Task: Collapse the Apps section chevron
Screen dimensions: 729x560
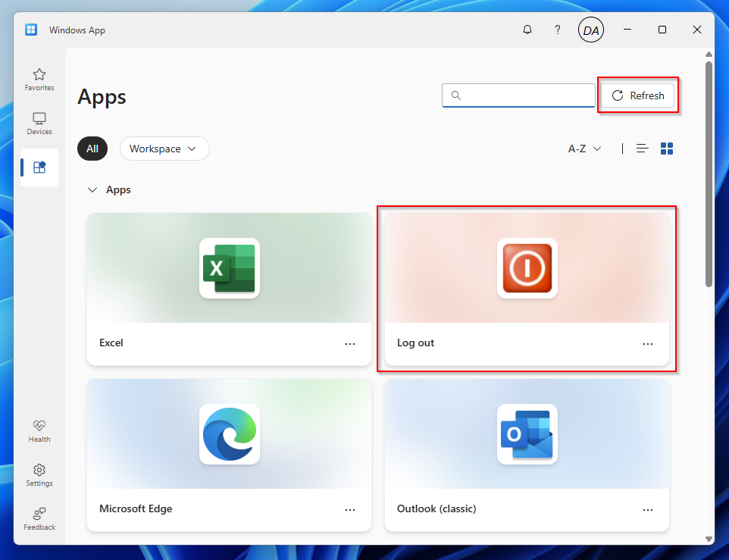Action: [x=92, y=190]
